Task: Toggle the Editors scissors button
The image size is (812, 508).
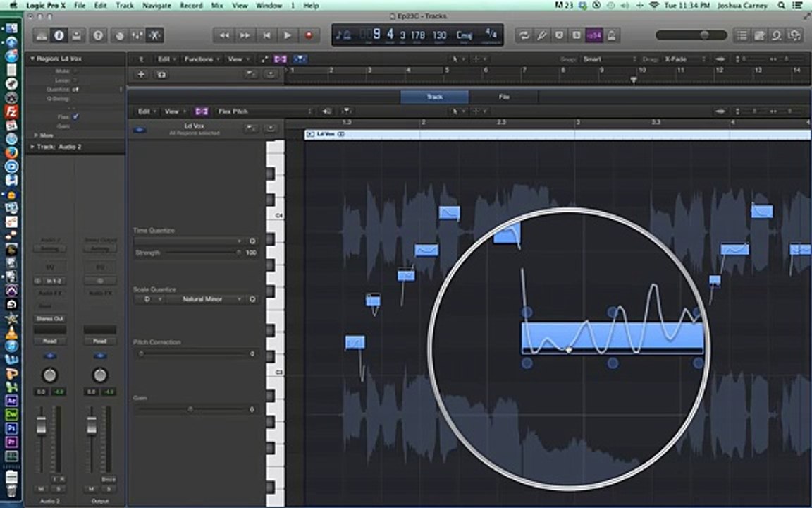Action: (155, 35)
